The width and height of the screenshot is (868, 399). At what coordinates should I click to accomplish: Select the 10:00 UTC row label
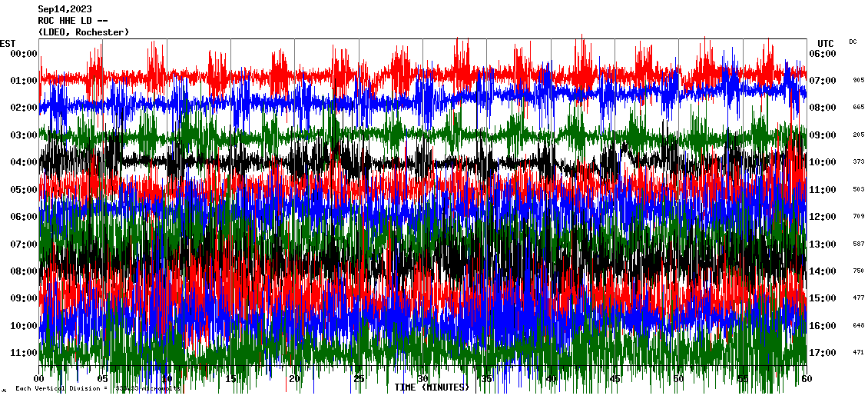tap(822, 162)
